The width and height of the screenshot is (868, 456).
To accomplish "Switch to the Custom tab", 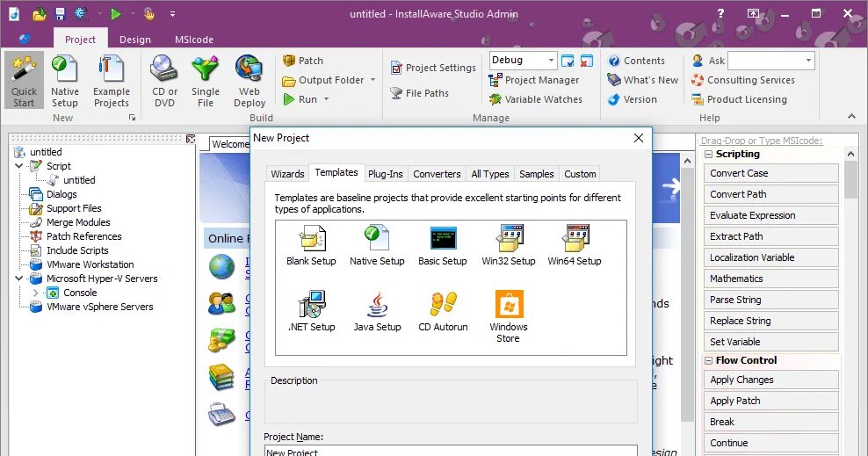I will point(580,174).
